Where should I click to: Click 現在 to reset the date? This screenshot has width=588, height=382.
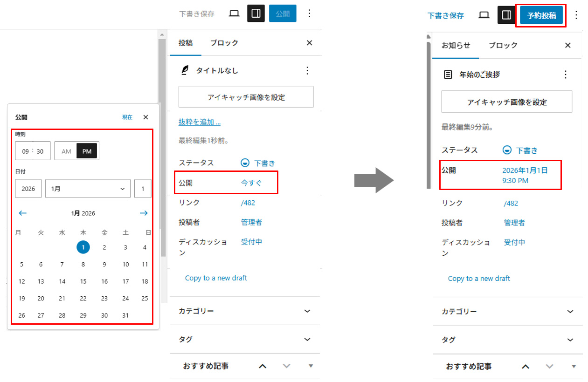click(127, 117)
